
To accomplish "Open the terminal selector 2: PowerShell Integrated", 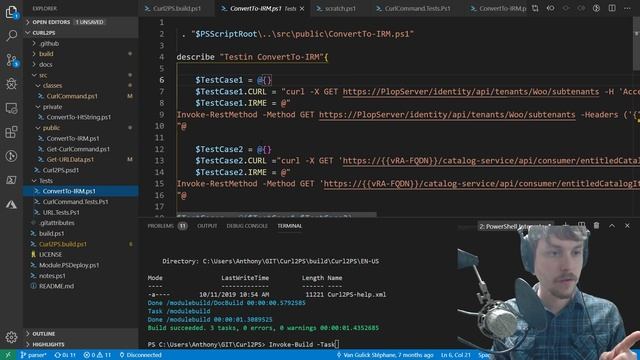I will pos(515,226).
